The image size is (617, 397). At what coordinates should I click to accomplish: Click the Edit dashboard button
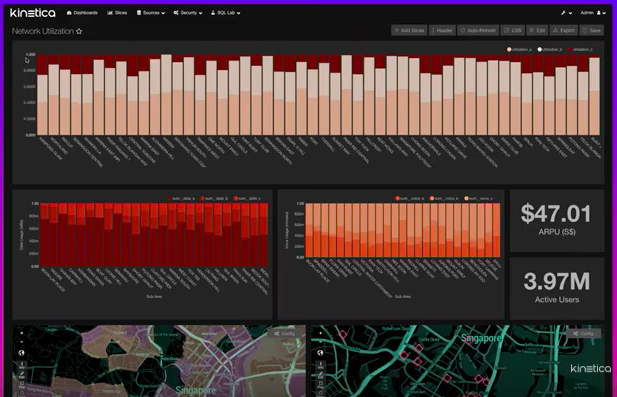point(537,30)
